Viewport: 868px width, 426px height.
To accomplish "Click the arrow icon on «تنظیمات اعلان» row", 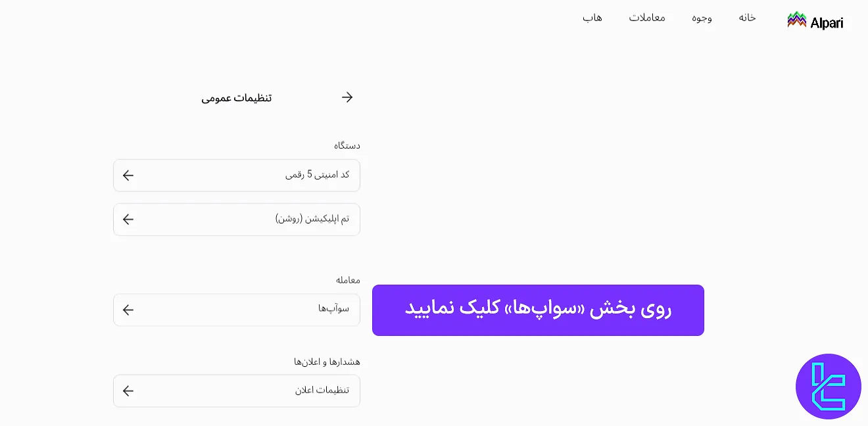I will click(128, 390).
